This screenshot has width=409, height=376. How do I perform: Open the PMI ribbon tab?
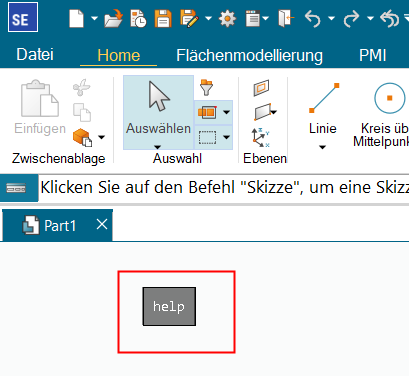(x=373, y=55)
